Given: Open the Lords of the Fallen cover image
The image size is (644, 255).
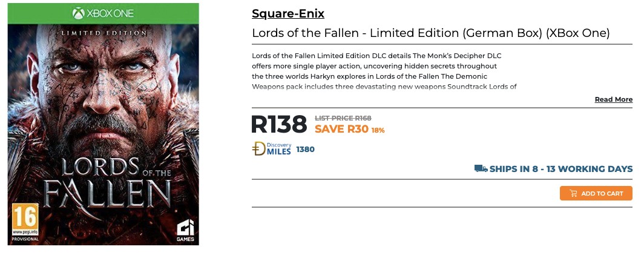Looking at the screenshot, I should [103, 109].
